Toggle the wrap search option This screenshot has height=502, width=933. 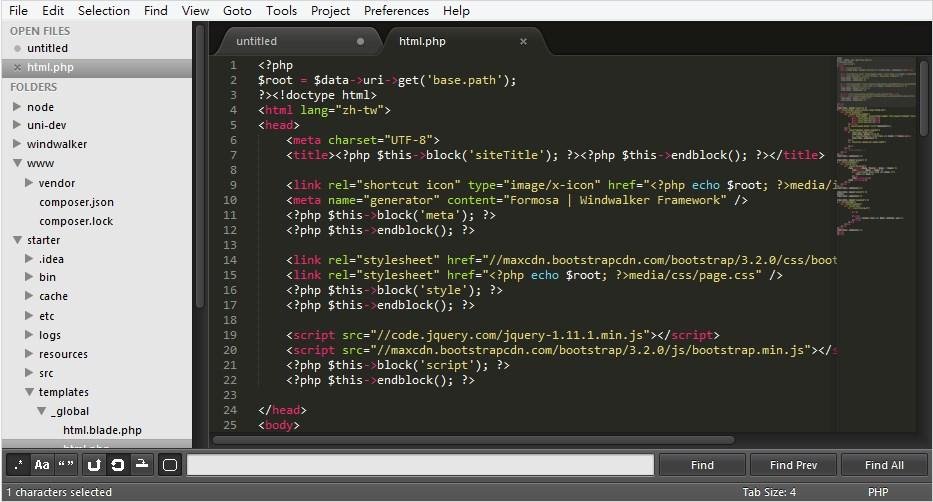[118, 465]
